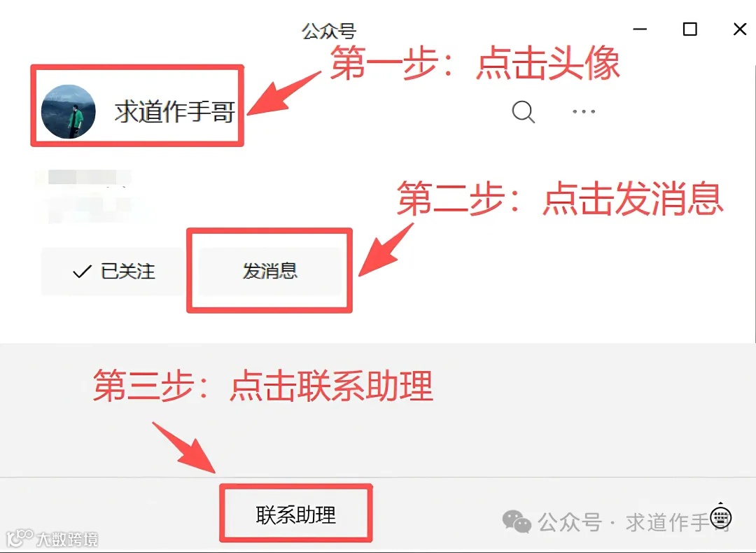Click the 公众号 window title

click(x=329, y=31)
